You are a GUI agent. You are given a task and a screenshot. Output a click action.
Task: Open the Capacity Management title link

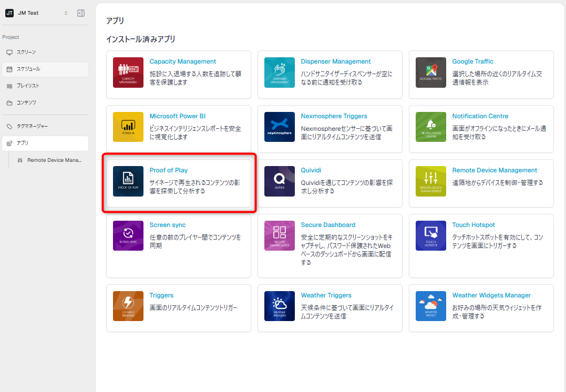(x=183, y=61)
